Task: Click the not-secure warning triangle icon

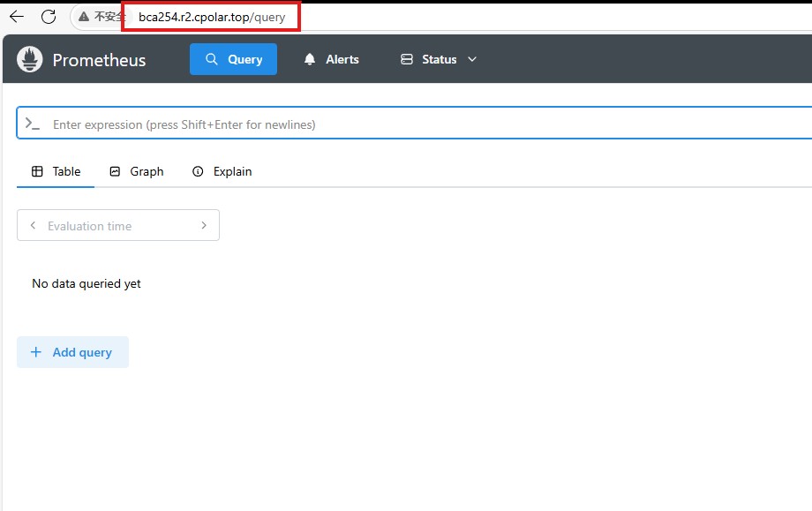Action: 84,17
